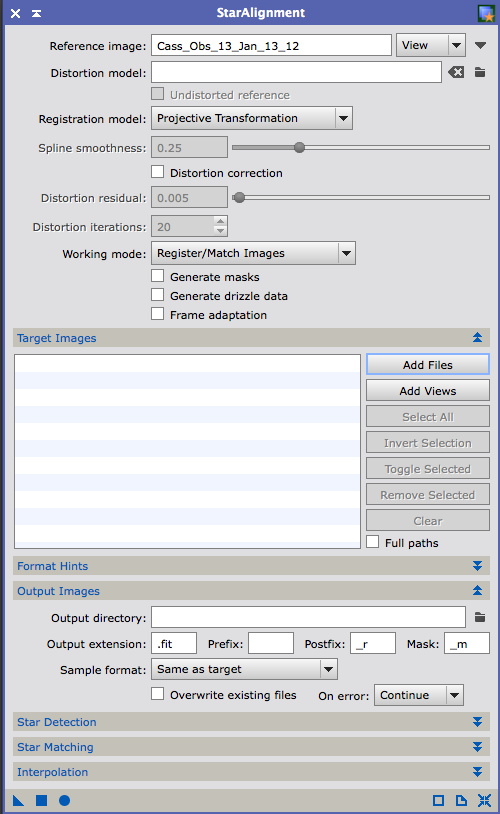Open the Registration model dropdown
The image size is (500, 814).
pos(252,118)
